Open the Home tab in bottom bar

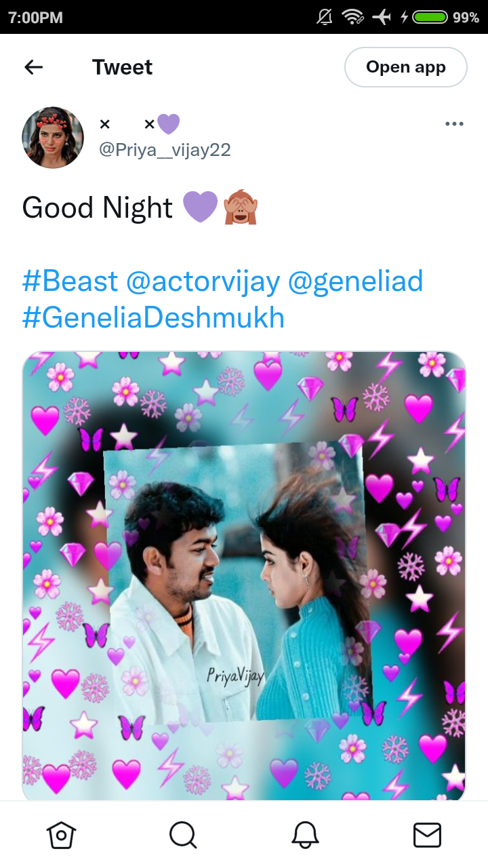click(x=61, y=835)
